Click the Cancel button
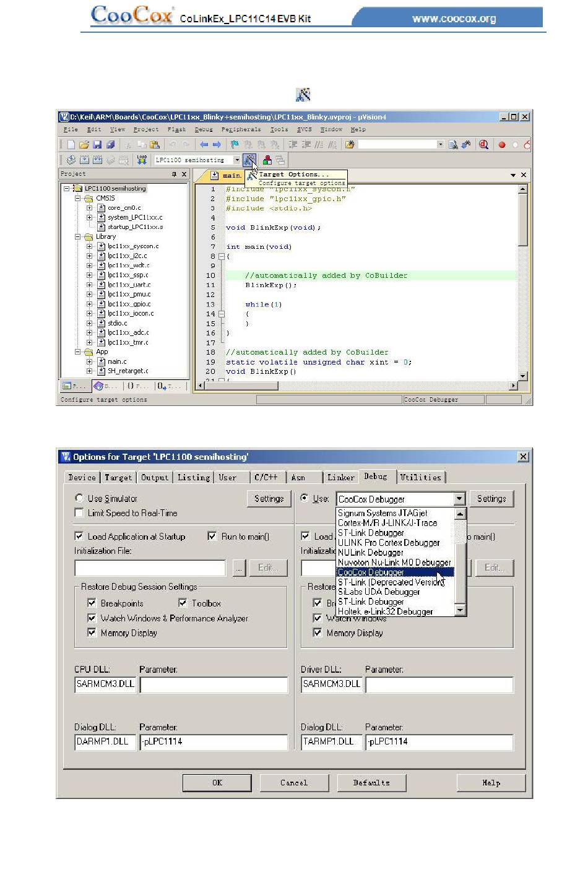 (x=294, y=783)
